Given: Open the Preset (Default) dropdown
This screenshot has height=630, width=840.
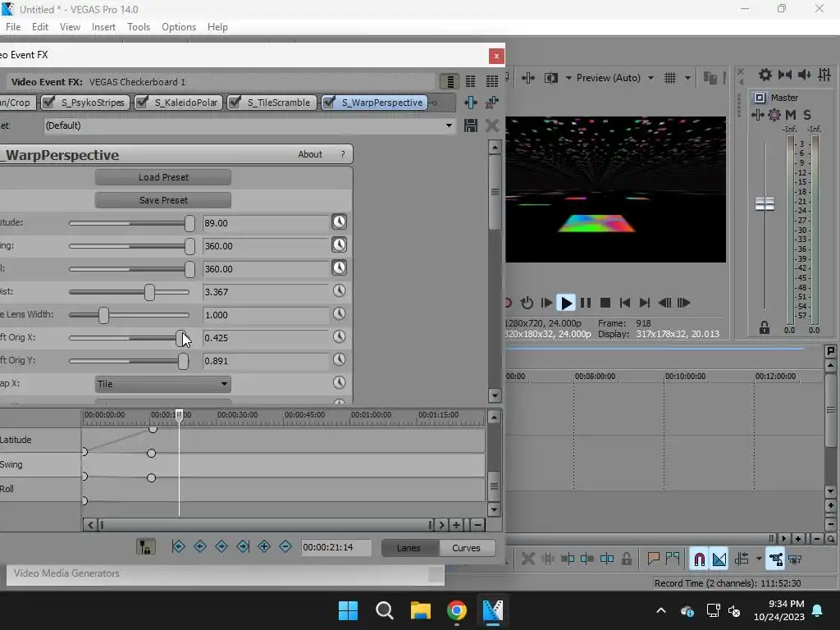Looking at the screenshot, I should click(x=449, y=126).
